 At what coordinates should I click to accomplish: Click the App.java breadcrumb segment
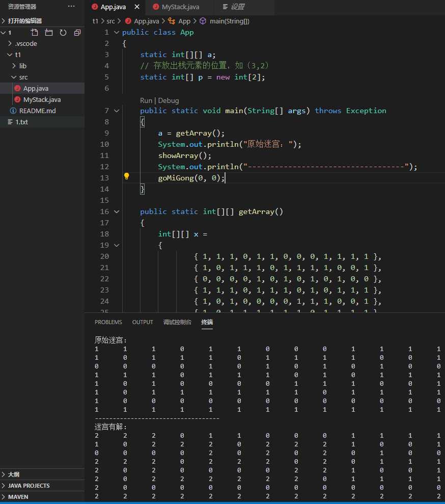click(x=147, y=21)
